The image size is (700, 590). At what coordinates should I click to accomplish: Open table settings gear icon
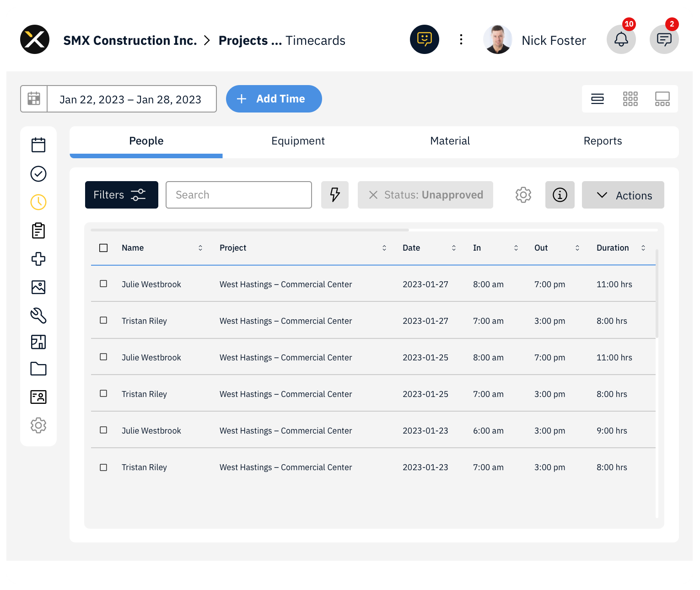(523, 195)
